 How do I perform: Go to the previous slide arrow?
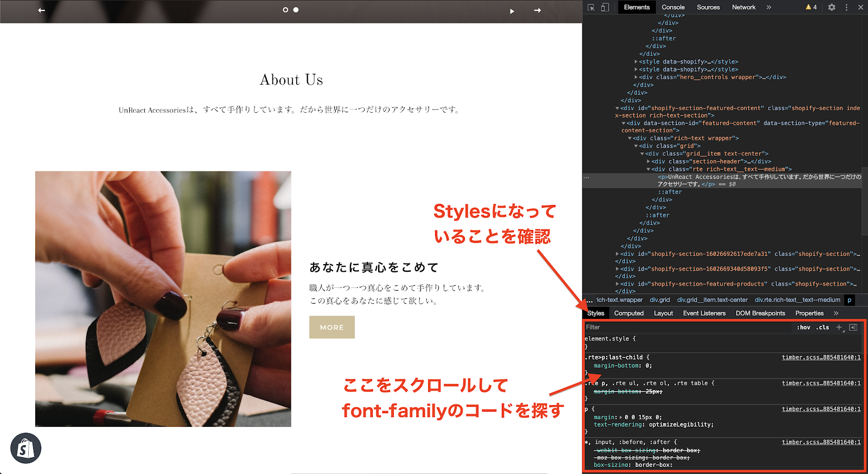point(41,10)
